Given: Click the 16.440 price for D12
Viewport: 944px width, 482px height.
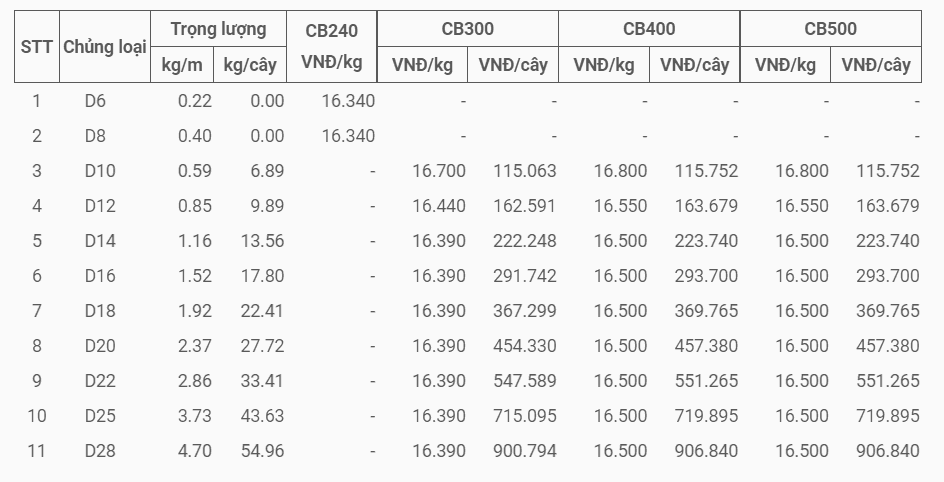Looking at the screenshot, I should 439,206.
